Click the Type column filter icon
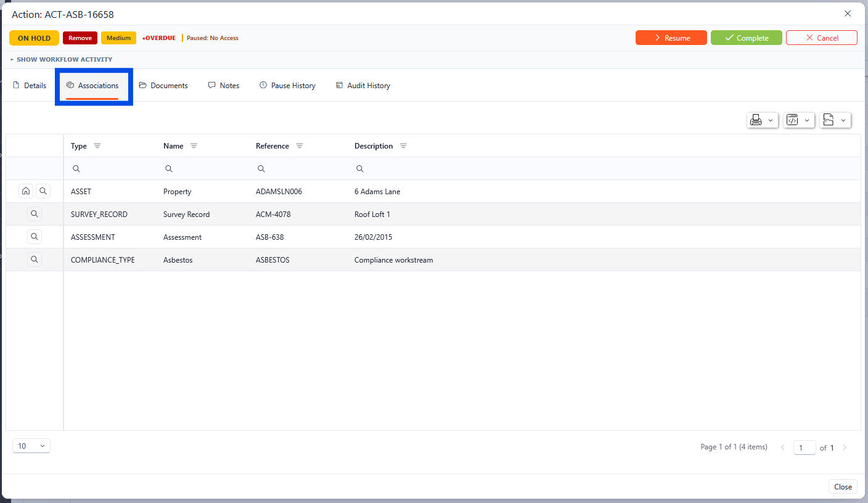The image size is (868, 503). coord(97,146)
